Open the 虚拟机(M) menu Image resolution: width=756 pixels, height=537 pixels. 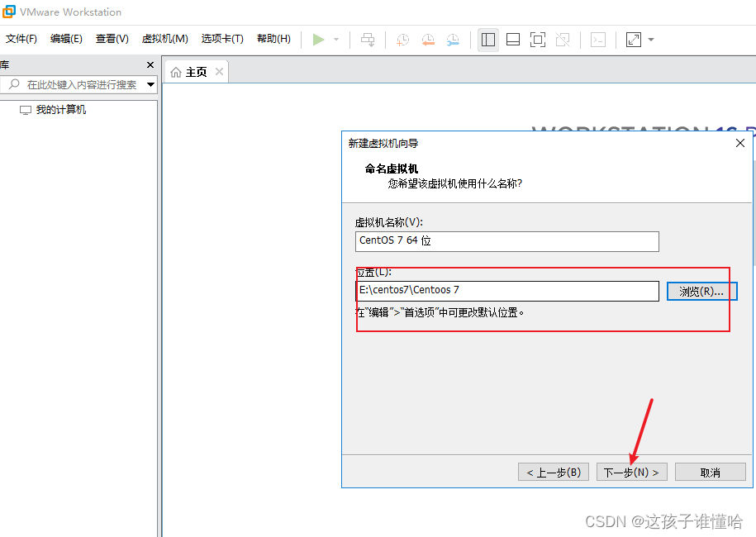(x=165, y=39)
